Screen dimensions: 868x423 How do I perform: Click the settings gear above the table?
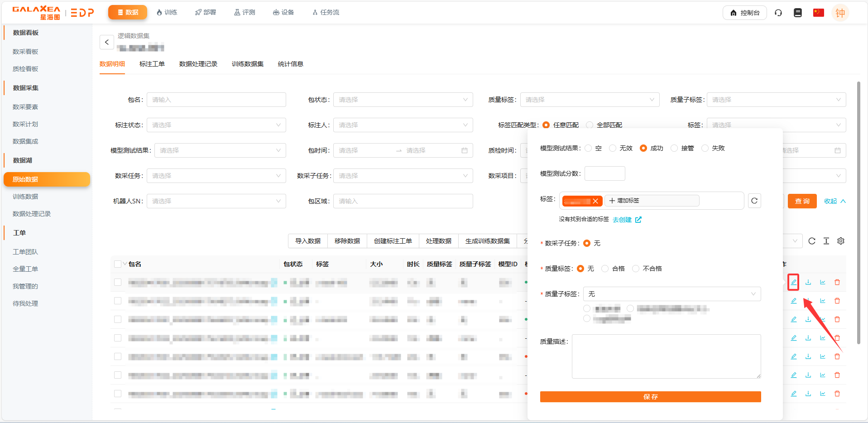(841, 241)
